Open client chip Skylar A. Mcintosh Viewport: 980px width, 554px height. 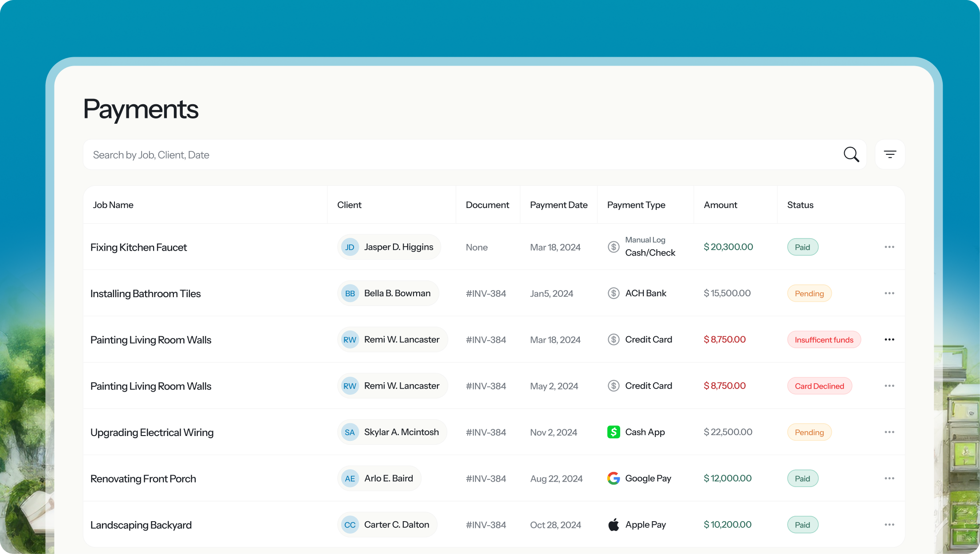click(x=392, y=432)
